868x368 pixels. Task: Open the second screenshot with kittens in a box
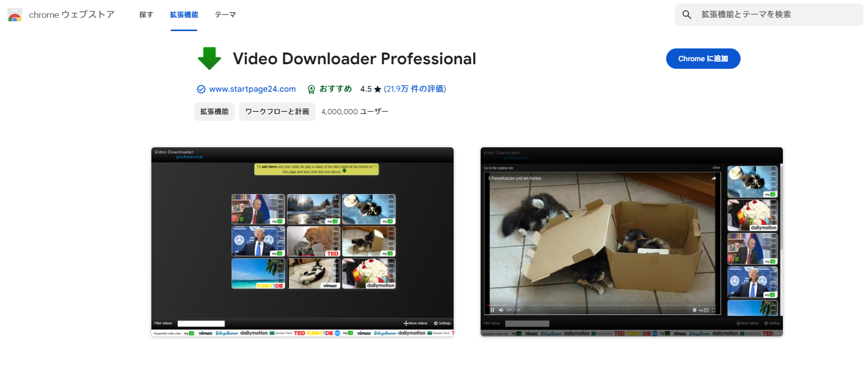tap(632, 242)
